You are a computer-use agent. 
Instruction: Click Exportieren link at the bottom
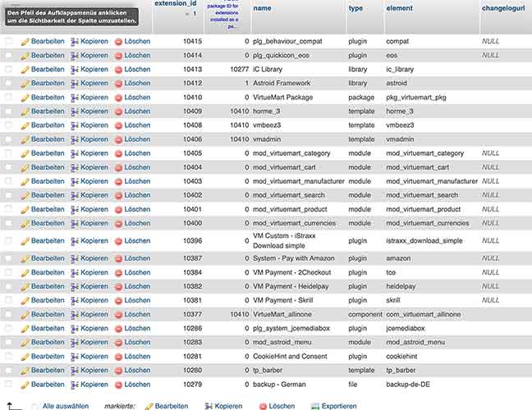[x=339, y=406]
